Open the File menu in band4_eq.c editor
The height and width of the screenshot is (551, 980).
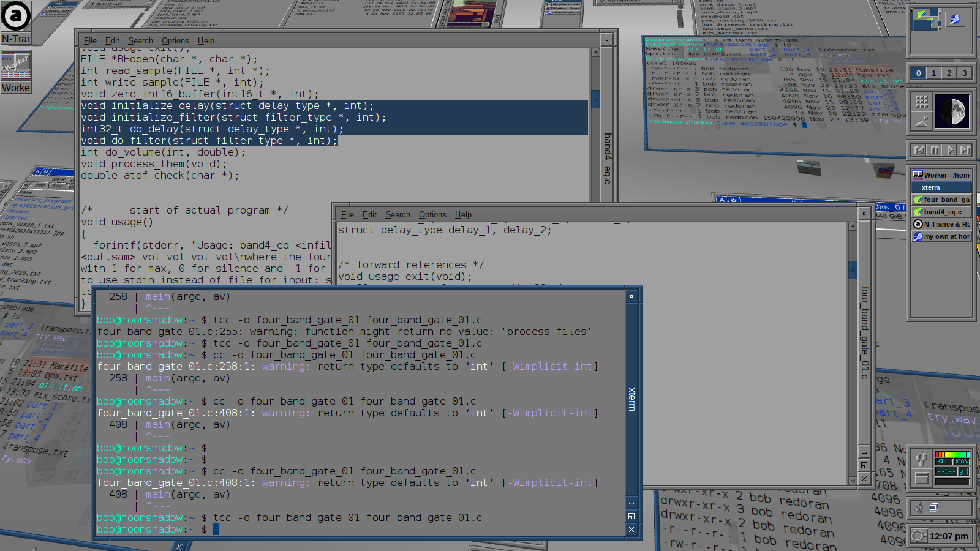click(x=90, y=41)
